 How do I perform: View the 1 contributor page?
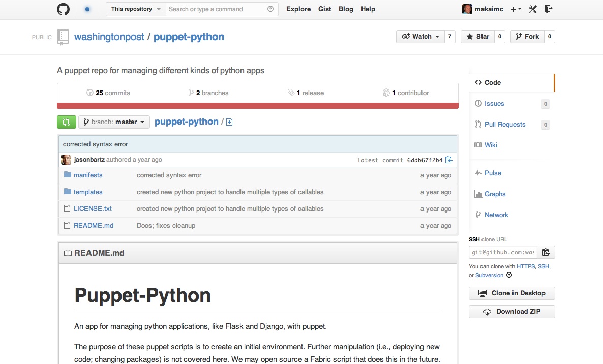[406, 93]
